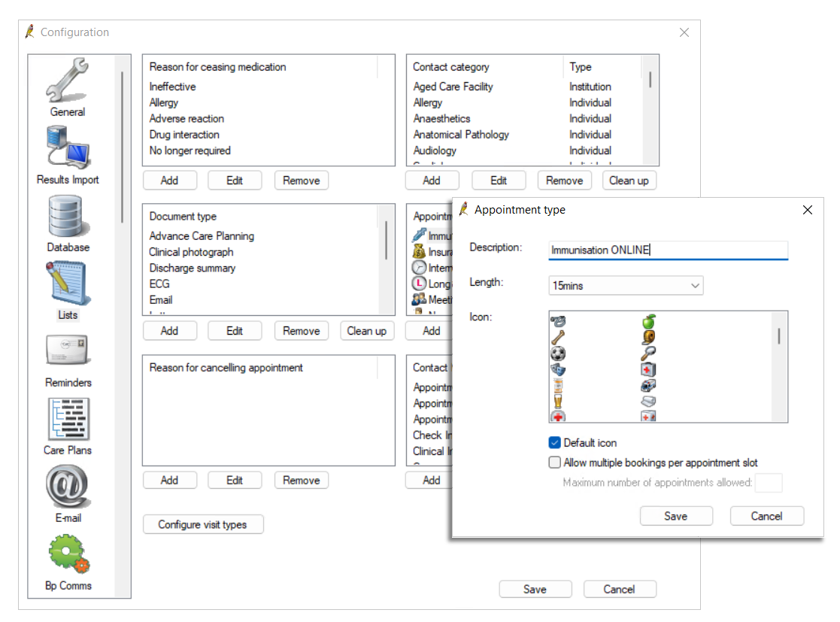840x622 pixels.
Task: Uncheck the Default icon checkbox
Action: [554, 442]
